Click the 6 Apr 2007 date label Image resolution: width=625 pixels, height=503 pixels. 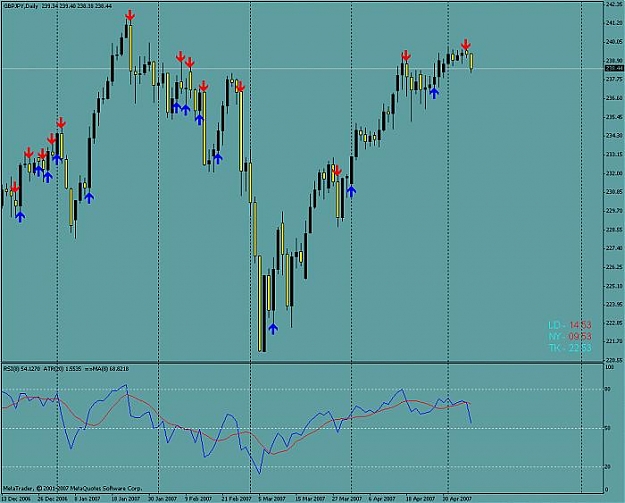point(382,499)
